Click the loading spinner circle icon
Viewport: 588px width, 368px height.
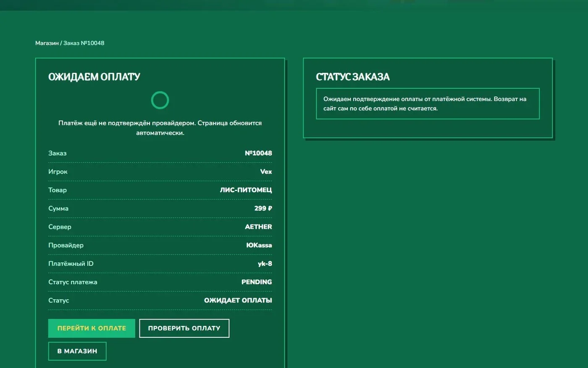(160, 100)
